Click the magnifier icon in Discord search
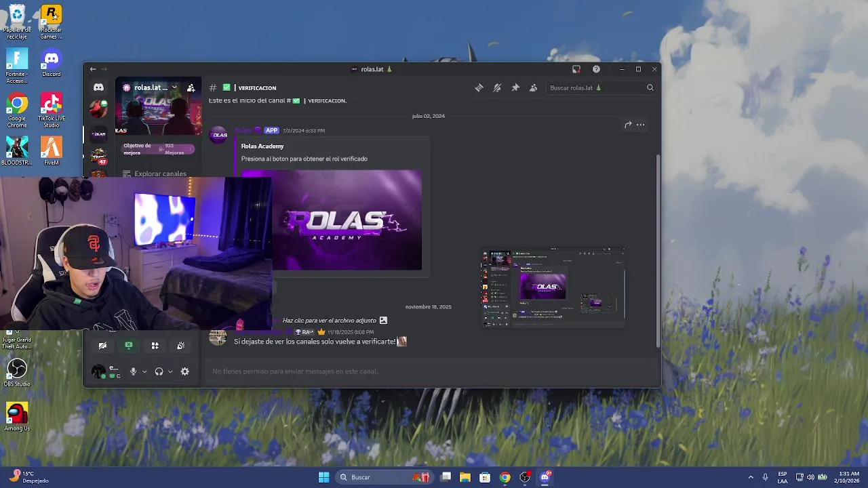The image size is (868, 488). coord(650,87)
